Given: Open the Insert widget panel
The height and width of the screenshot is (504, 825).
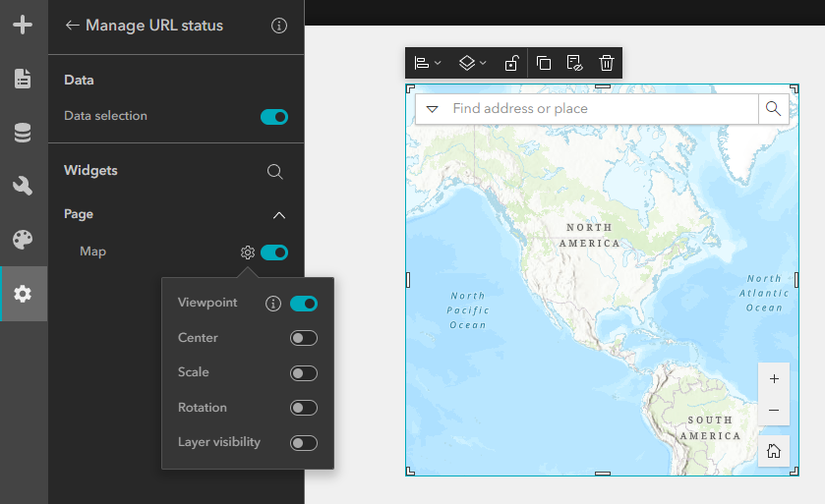Looking at the screenshot, I should (x=23, y=25).
